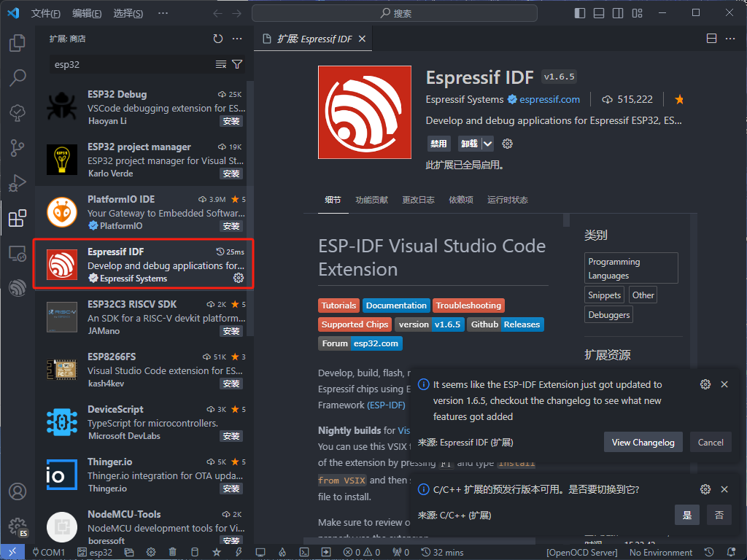Open the espressif.com publisher link
This screenshot has height=560, width=747.
pos(549,99)
